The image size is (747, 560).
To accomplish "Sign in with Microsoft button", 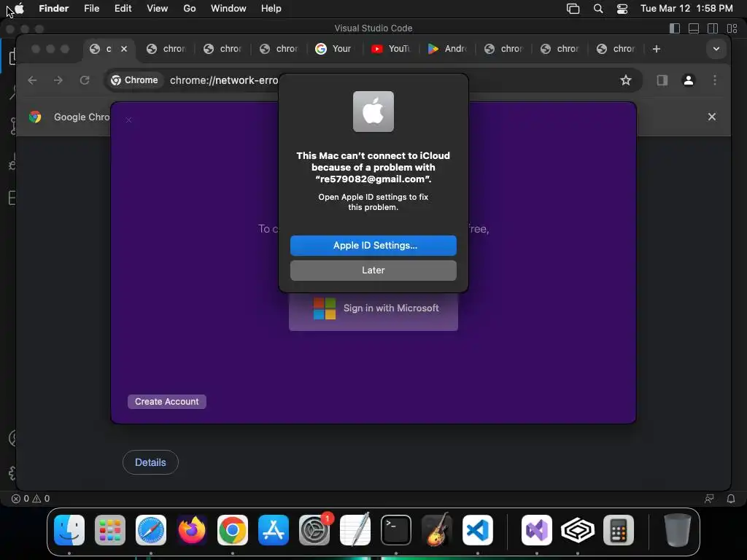I will point(373,308).
